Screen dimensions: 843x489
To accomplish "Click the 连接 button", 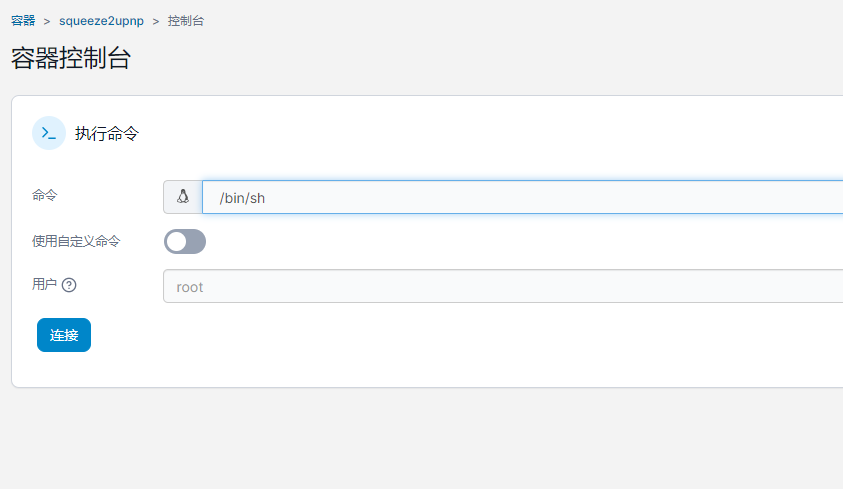I will click(x=64, y=335).
